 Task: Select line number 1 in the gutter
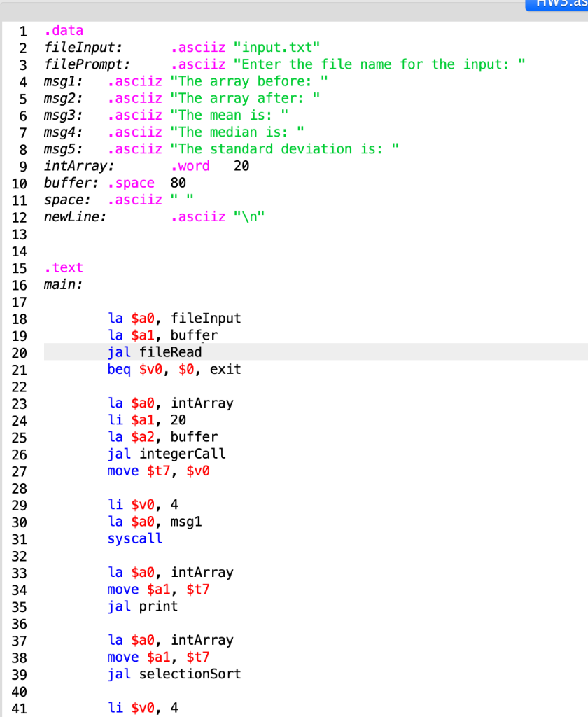point(23,30)
